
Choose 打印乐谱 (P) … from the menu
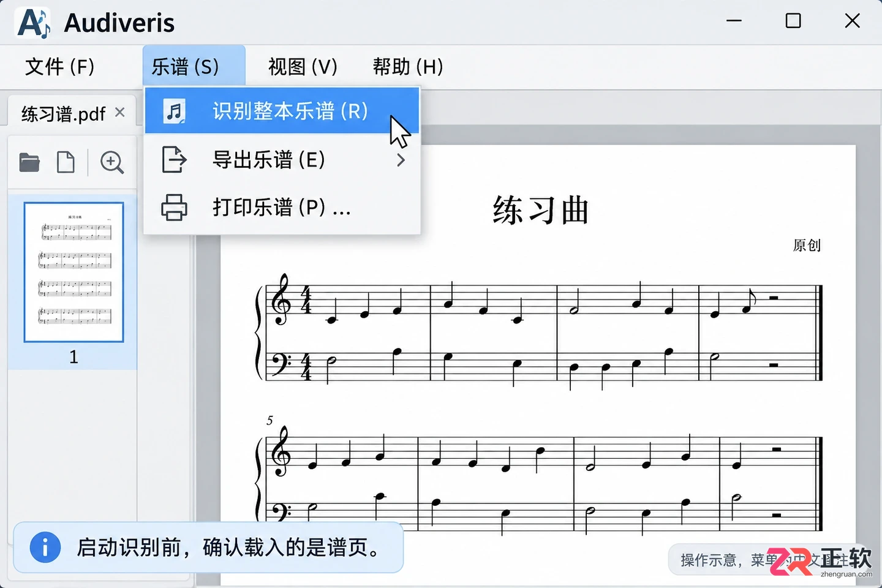tap(282, 207)
